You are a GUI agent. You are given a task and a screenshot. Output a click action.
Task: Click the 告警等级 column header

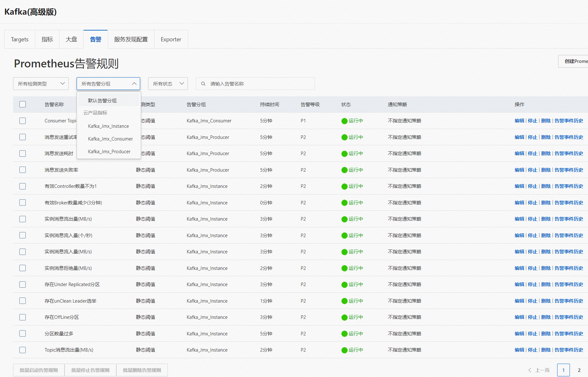point(310,105)
